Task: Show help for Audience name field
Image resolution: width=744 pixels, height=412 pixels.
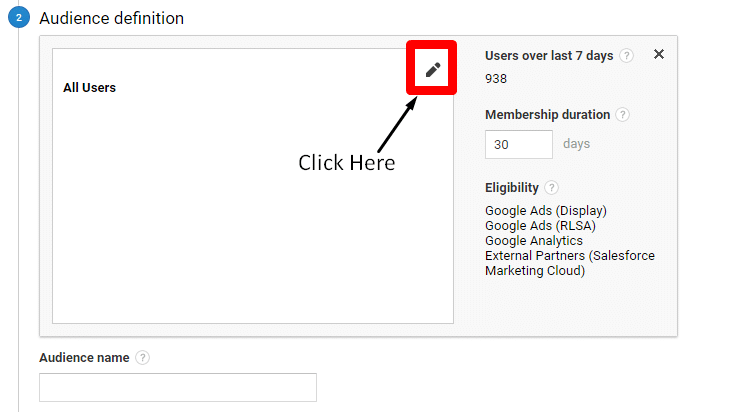Action: (x=143, y=358)
